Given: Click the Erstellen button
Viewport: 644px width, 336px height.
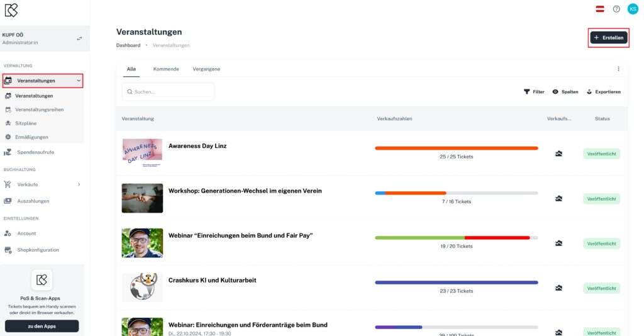Looking at the screenshot, I should 609,38.
